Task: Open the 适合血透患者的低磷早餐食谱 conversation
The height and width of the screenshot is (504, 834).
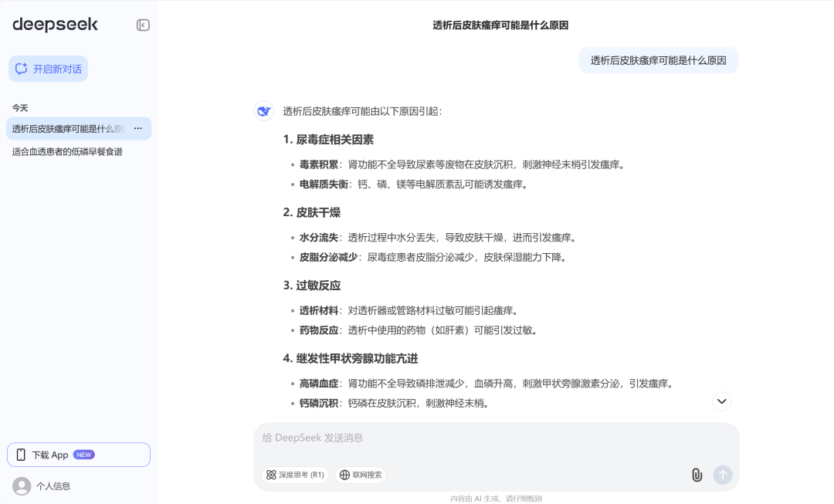Action: click(x=67, y=152)
